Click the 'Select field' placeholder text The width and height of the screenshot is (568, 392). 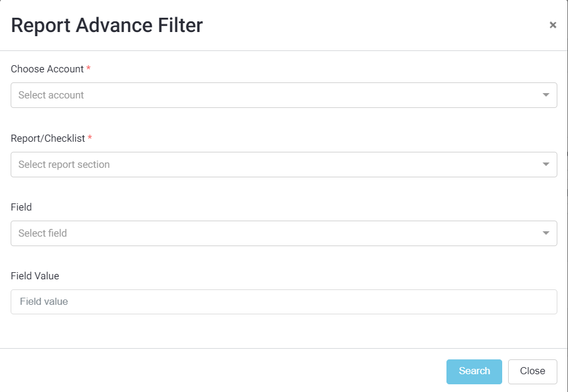coord(43,233)
